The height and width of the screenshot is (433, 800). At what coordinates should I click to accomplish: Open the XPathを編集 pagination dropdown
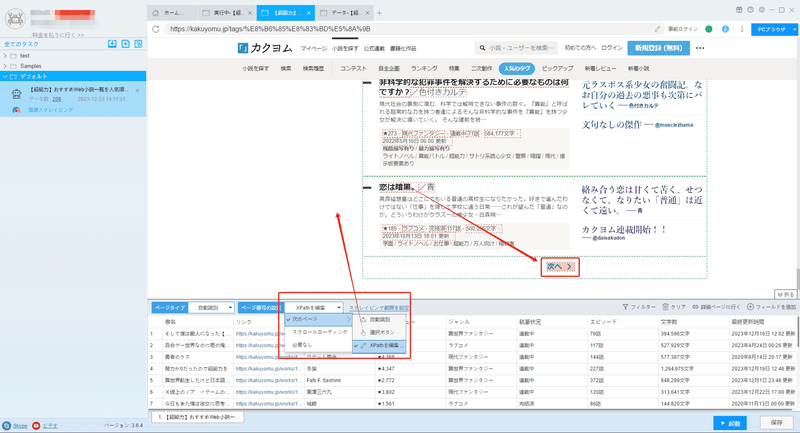(x=314, y=308)
